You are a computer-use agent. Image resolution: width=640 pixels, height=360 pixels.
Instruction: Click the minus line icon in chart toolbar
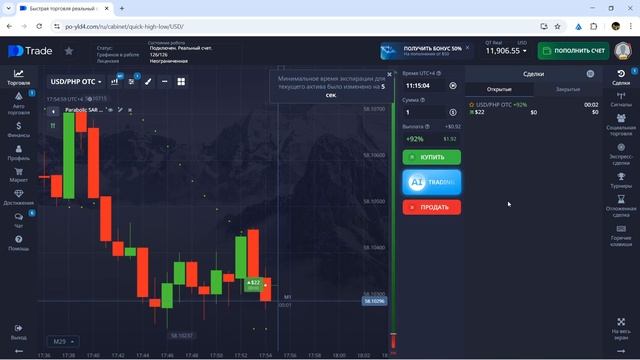pyautogui.click(x=164, y=82)
